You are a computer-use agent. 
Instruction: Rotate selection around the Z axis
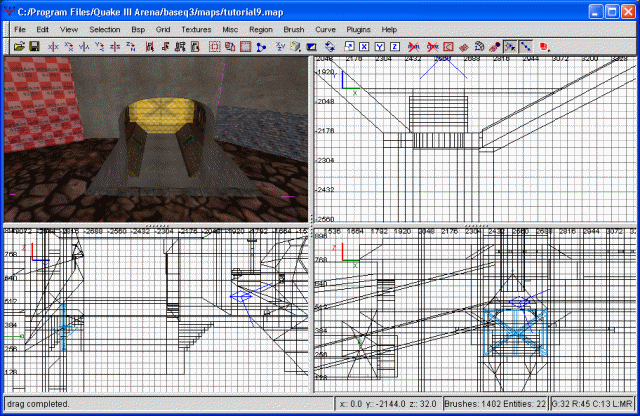coord(131,47)
